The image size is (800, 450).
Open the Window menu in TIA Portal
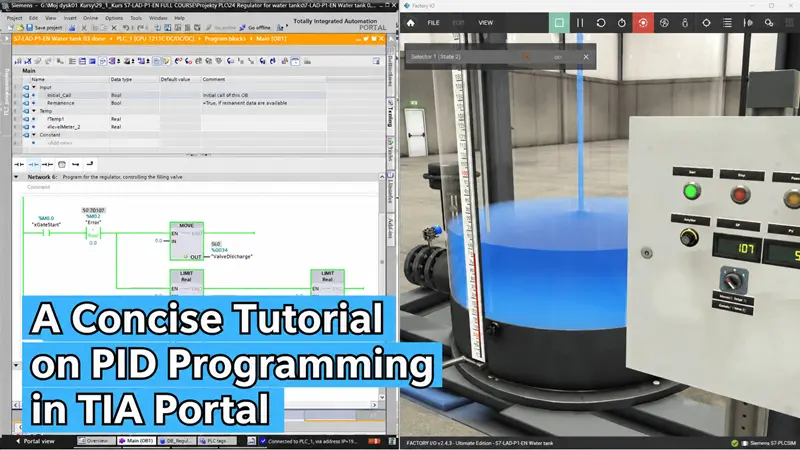coord(158,18)
